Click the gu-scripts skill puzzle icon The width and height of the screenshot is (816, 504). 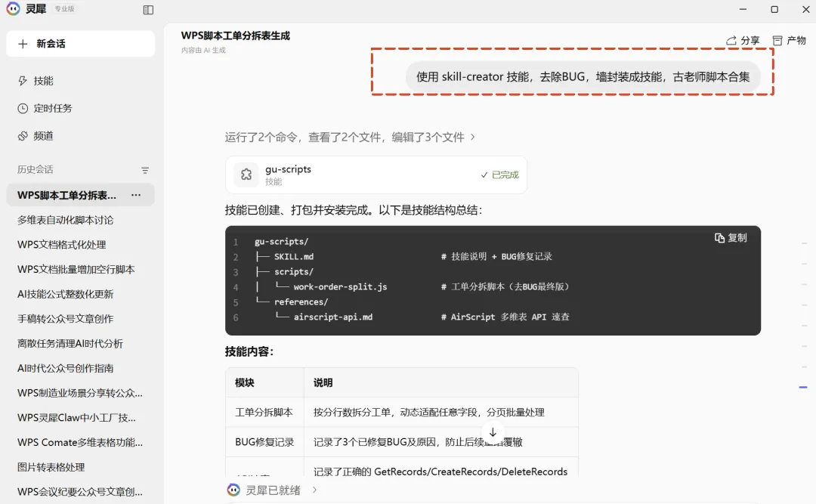tap(246, 175)
